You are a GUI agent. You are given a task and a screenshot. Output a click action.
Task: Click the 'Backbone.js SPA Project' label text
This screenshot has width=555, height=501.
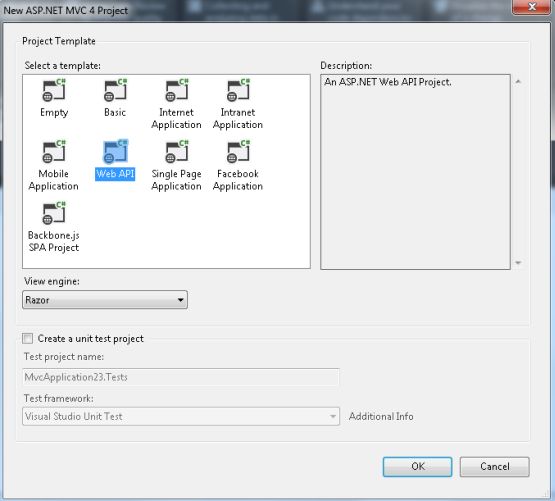(54, 241)
